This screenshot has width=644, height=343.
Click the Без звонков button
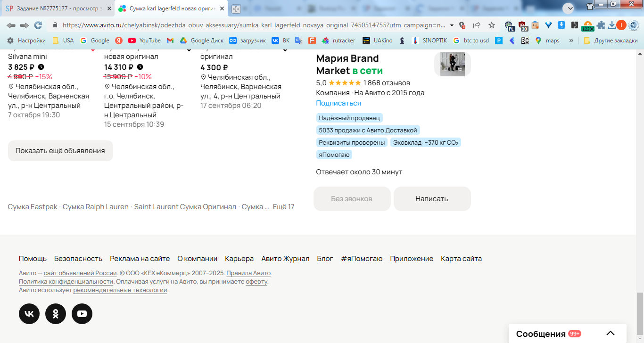(352, 199)
